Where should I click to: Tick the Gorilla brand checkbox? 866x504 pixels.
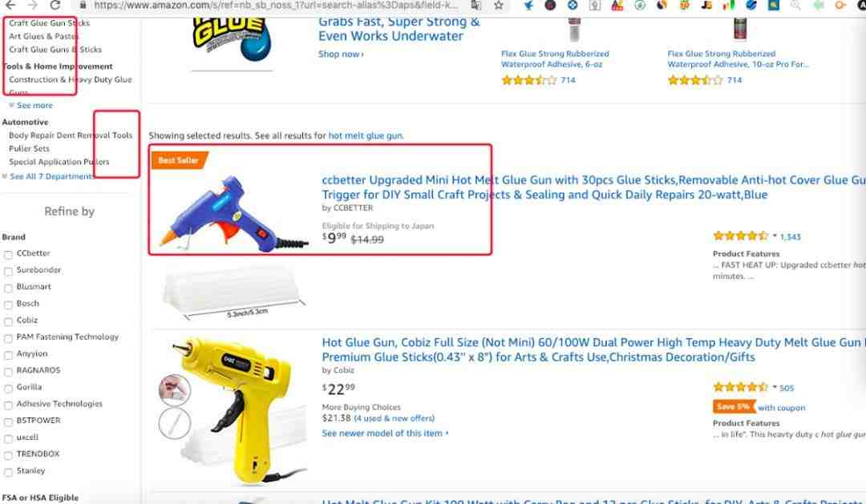pos(8,389)
